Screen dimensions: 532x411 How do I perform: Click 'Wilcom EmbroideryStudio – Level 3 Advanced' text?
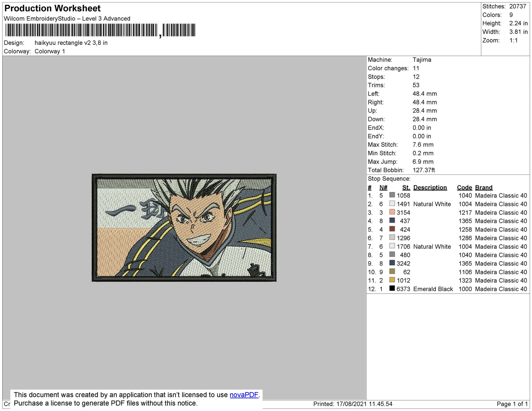(67, 18)
